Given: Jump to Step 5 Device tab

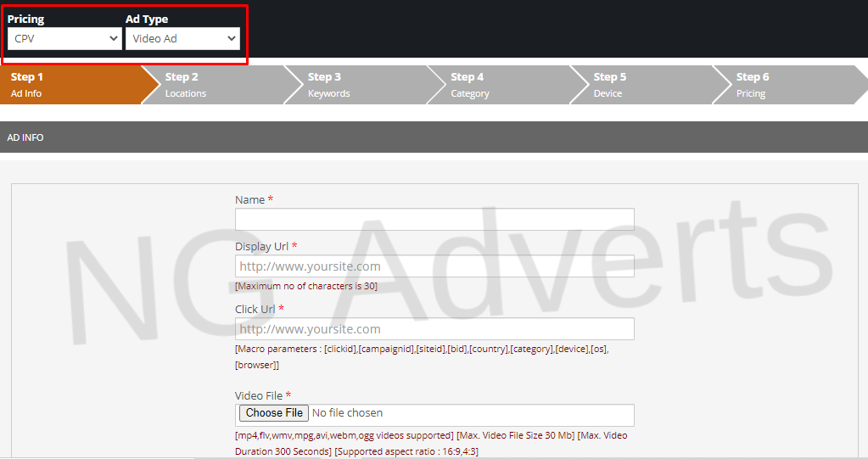Looking at the screenshot, I should tap(640, 85).
